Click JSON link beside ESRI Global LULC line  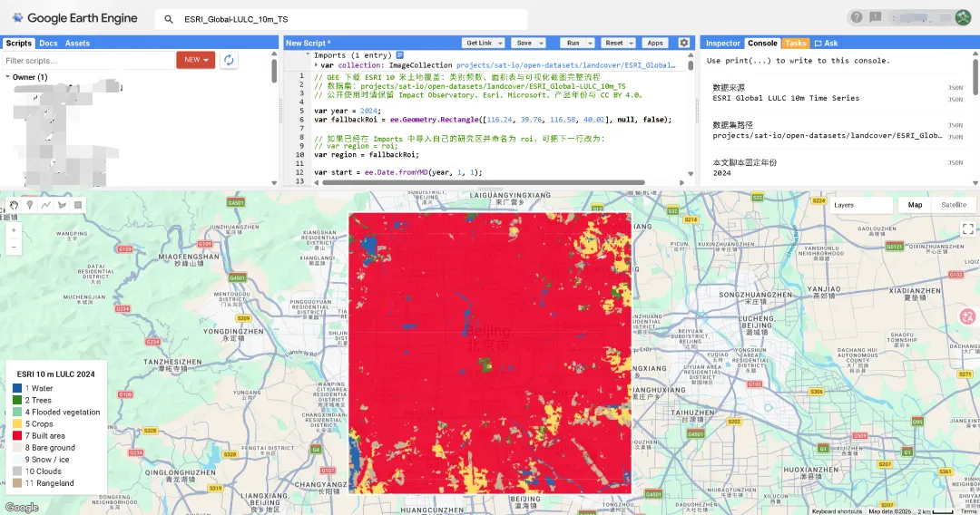pyautogui.click(x=955, y=99)
